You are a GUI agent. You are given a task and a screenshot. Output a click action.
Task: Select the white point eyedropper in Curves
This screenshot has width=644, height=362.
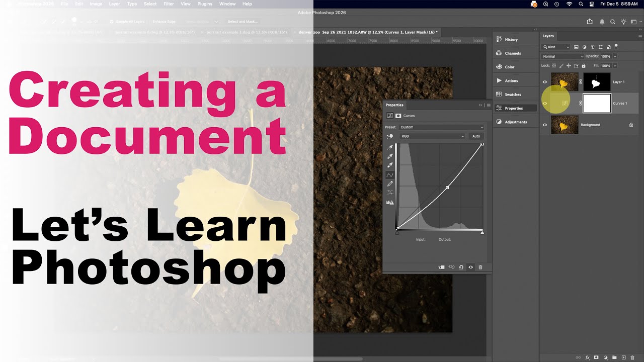[390, 165]
